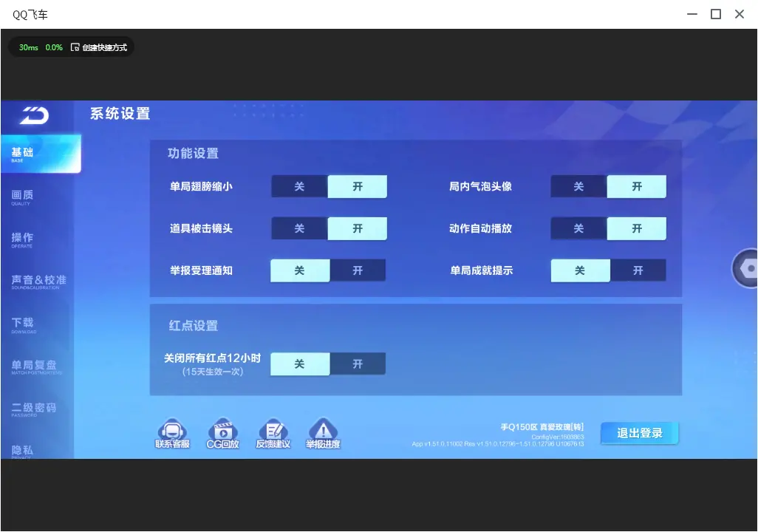Open the 声音&校准 tab

pos(37,282)
